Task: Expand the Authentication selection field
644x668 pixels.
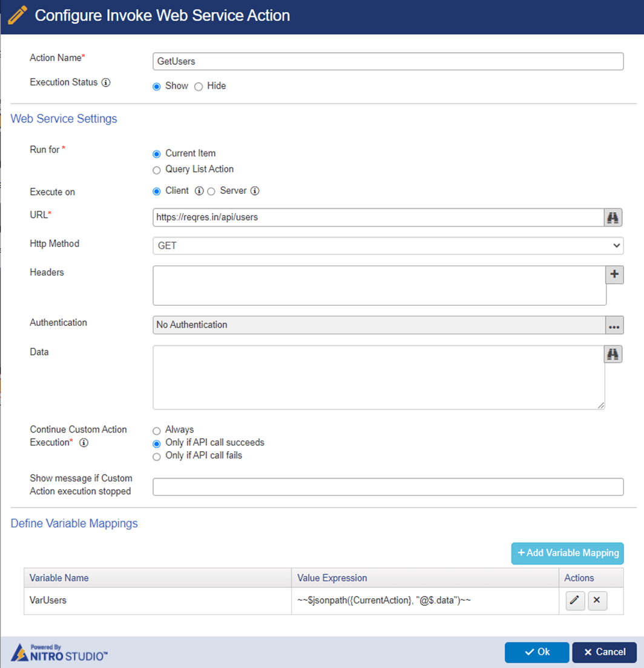Action: (x=375, y=325)
